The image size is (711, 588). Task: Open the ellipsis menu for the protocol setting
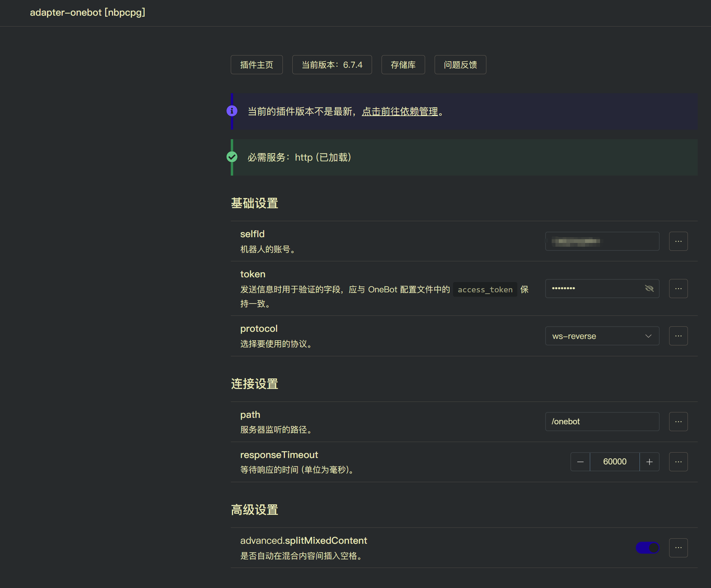[678, 336]
